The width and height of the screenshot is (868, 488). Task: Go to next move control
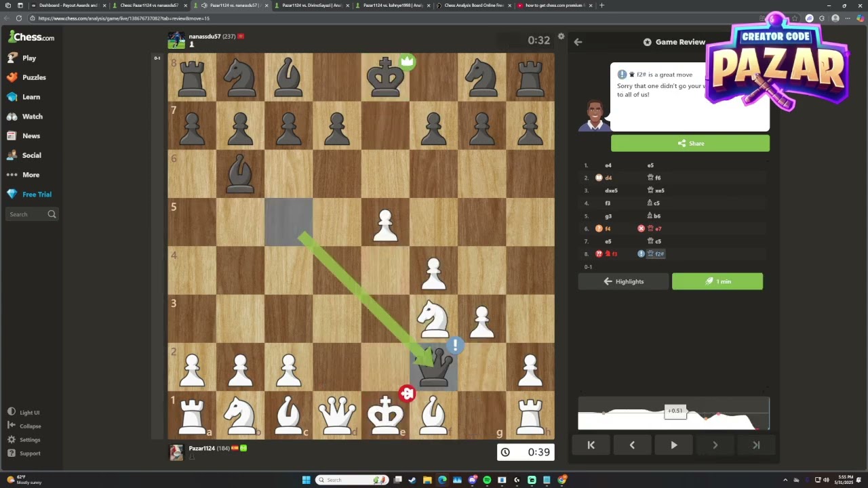coord(715,445)
